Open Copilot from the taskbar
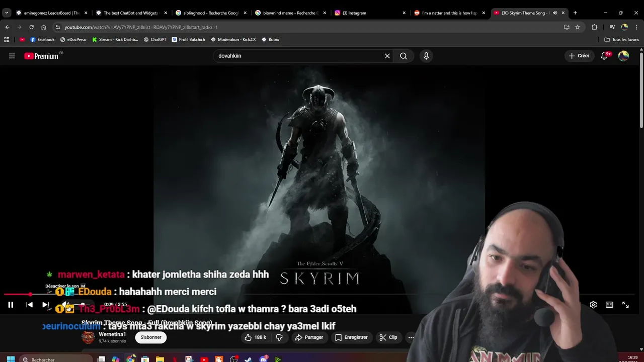The height and width of the screenshot is (362, 644). click(116, 359)
